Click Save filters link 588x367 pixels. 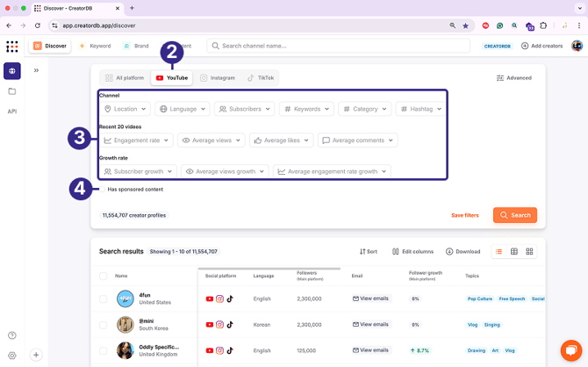pyautogui.click(x=465, y=215)
